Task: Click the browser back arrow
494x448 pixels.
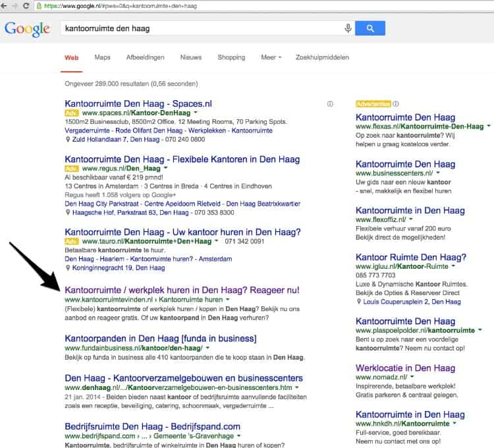Action: click(3, 6)
